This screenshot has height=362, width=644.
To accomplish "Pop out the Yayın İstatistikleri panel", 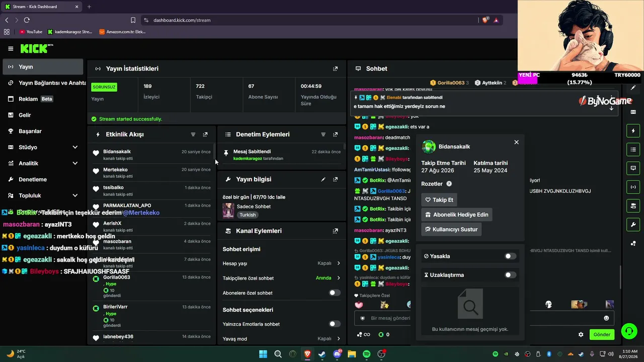I will pyautogui.click(x=336, y=68).
